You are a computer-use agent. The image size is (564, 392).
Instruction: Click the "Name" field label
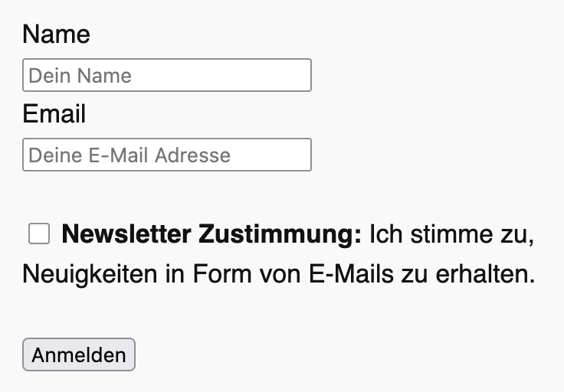pos(56,34)
